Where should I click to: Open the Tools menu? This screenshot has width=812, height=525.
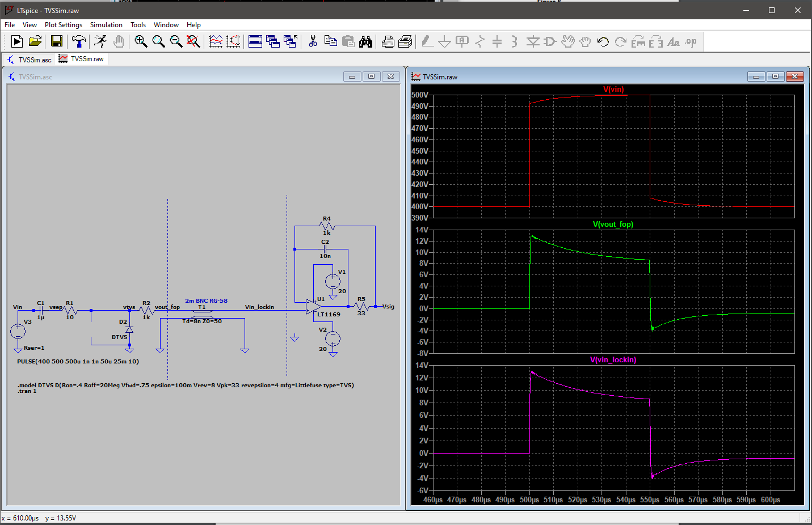click(138, 25)
